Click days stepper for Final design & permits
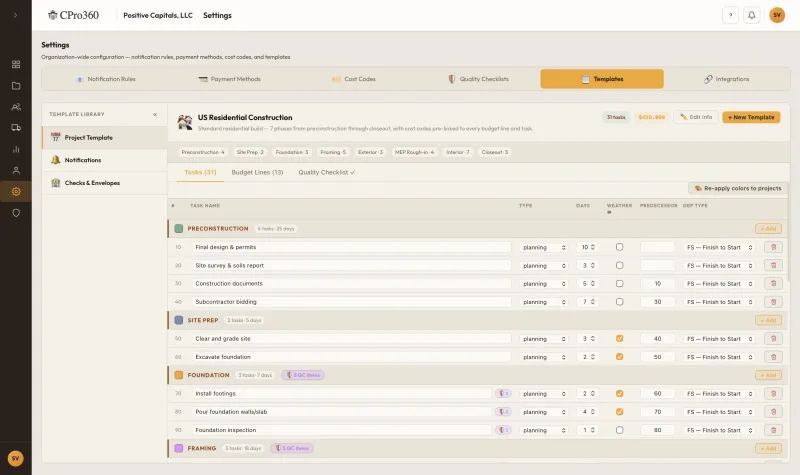 (592, 247)
